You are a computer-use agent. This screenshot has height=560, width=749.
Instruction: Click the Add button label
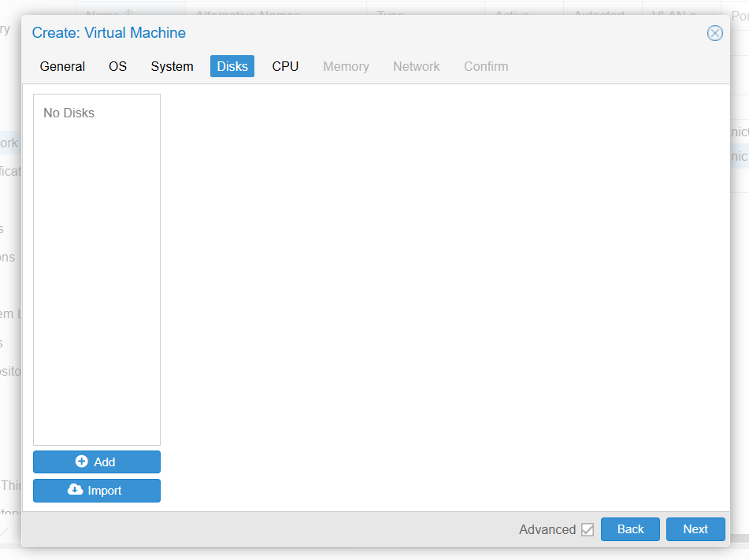pyautogui.click(x=105, y=462)
